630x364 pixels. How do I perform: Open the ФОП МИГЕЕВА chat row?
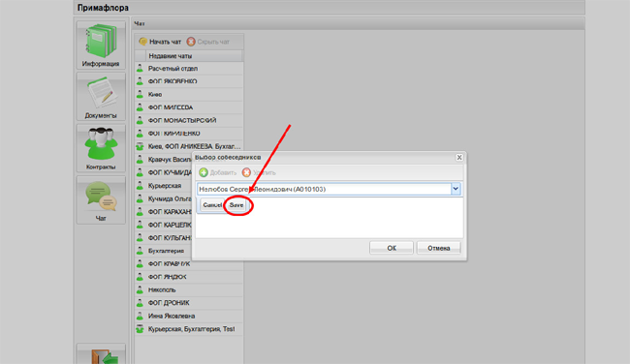click(x=189, y=107)
